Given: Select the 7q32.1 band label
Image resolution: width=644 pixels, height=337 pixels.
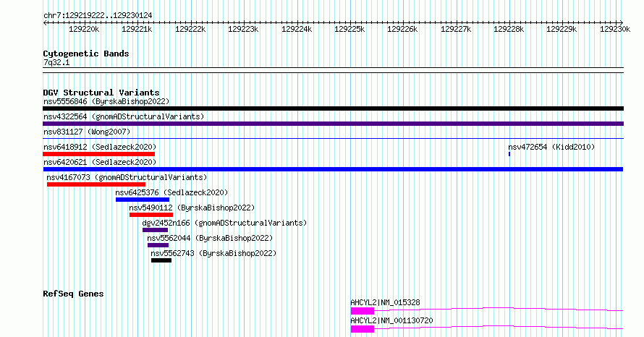Looking at the screenshot, I should click(x=56, y=63).
